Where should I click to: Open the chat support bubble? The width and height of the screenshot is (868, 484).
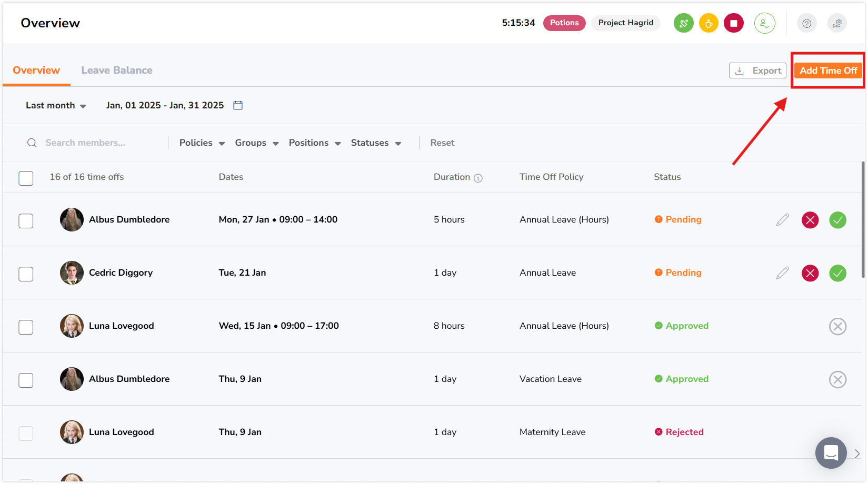coord(831,452)
